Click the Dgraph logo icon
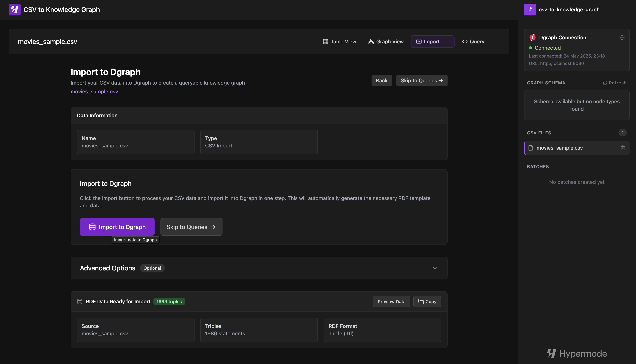Image resolution: width=636 pixels, height=364 pixels. [532, 38]
